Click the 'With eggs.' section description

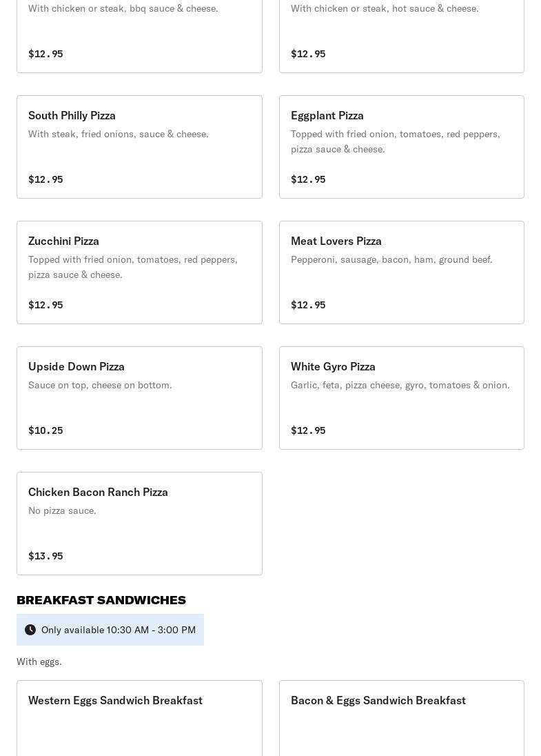[x=39, y=661]
